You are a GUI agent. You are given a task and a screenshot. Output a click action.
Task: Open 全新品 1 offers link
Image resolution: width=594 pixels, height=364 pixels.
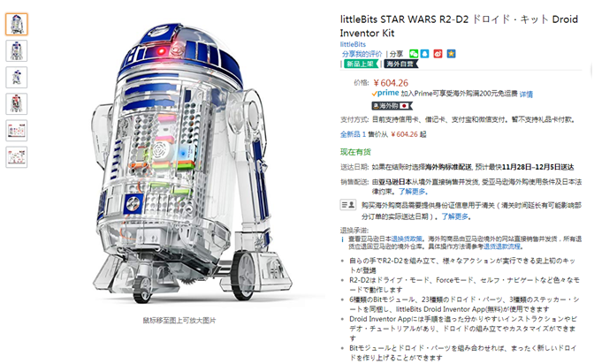[353, 134]
